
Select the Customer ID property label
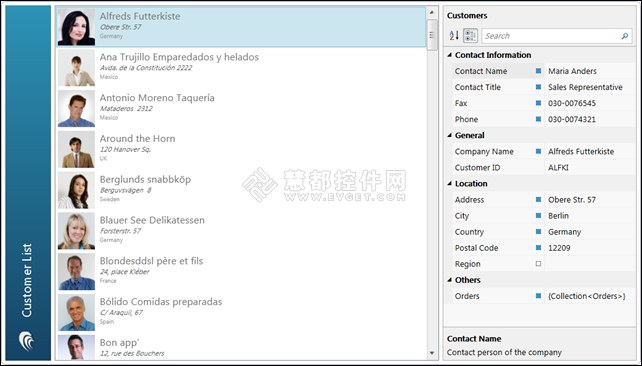point(477,167)
